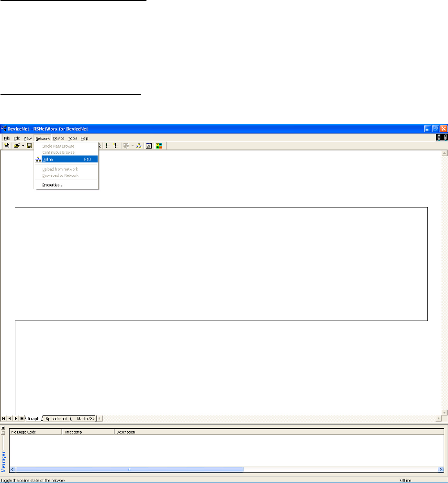The height and width of the screenshot is (483, 448).
Task: Go to next tab with arrow
Action: [16, 418]
